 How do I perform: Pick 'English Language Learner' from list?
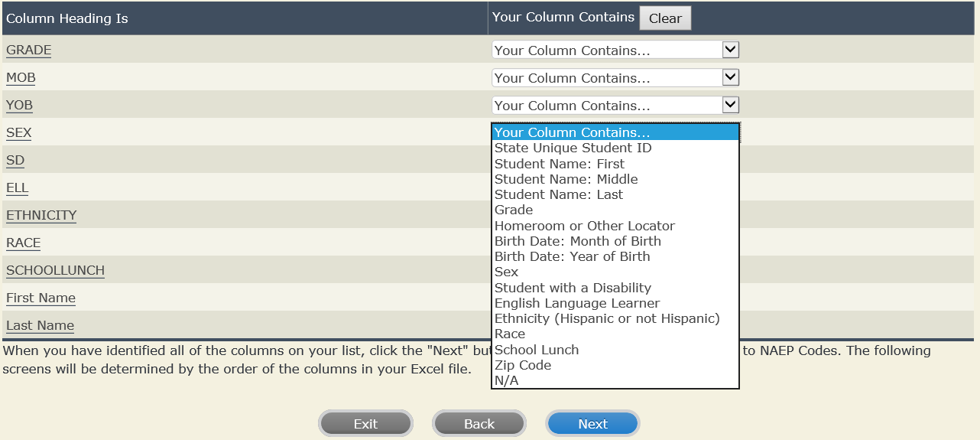tap(576, 303)
